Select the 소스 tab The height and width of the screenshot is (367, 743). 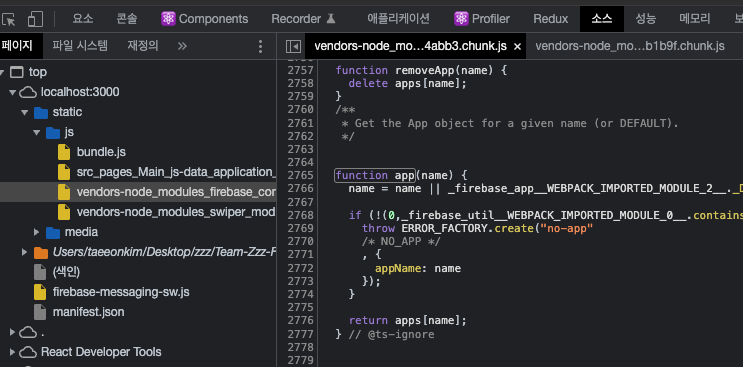(x=601, y=19)
